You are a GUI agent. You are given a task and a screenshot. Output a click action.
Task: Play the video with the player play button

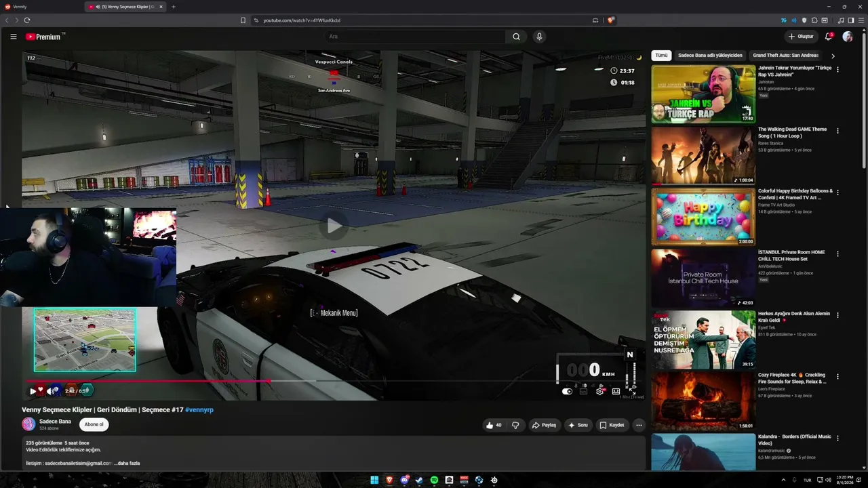(x=33, y=390)
